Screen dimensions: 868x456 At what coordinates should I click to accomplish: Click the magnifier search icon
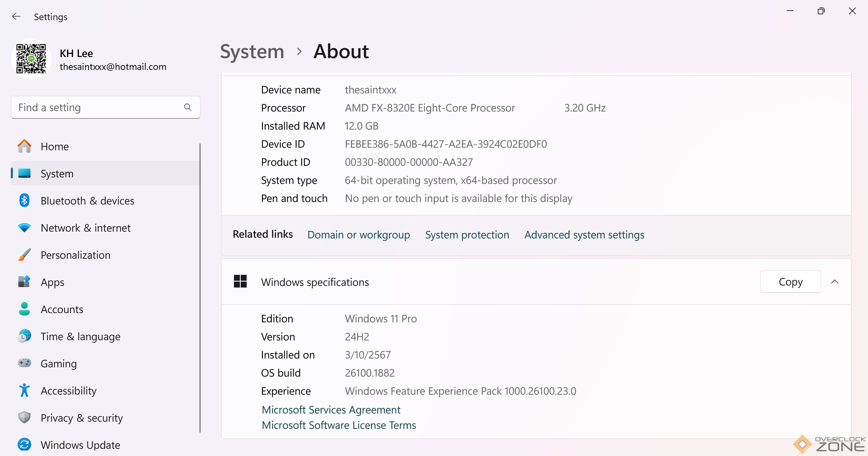point(188,107)
